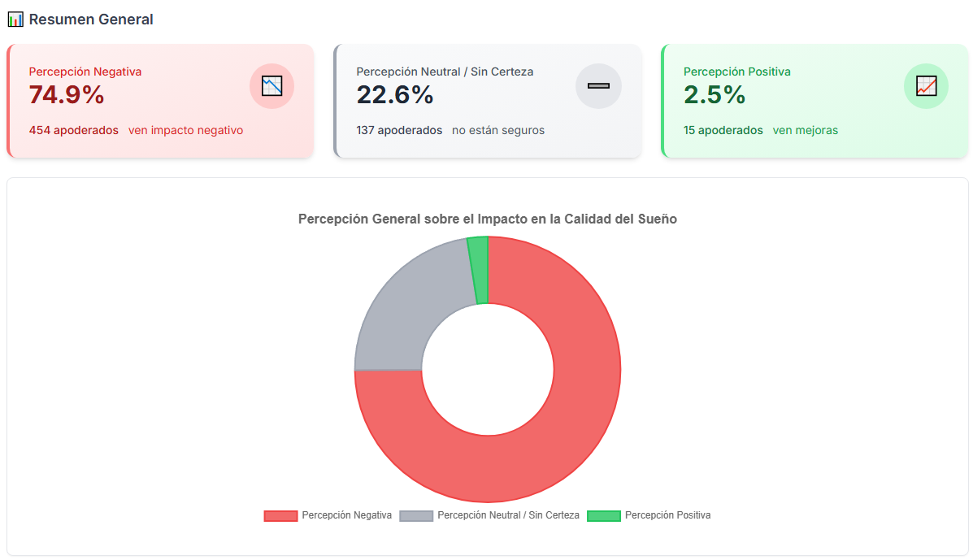Click the downward trend chart icon
This screenshot has width=973, height=560.
point(271,86)
